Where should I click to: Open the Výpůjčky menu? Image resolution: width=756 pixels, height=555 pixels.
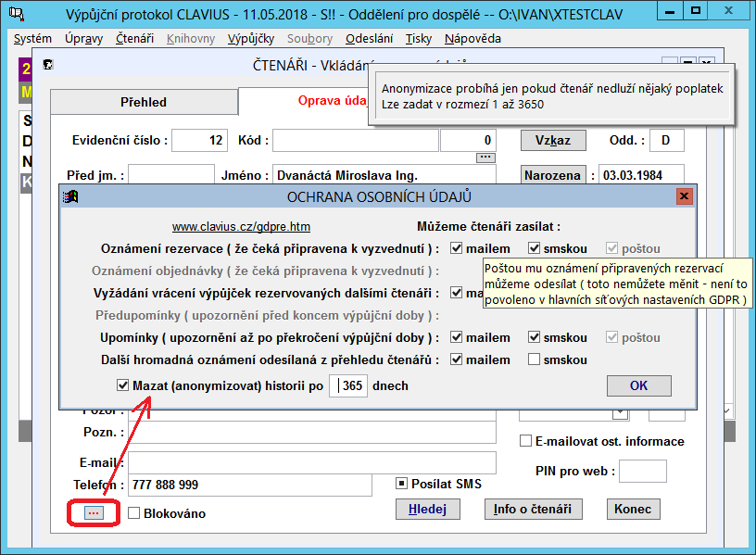coord(251,39)
